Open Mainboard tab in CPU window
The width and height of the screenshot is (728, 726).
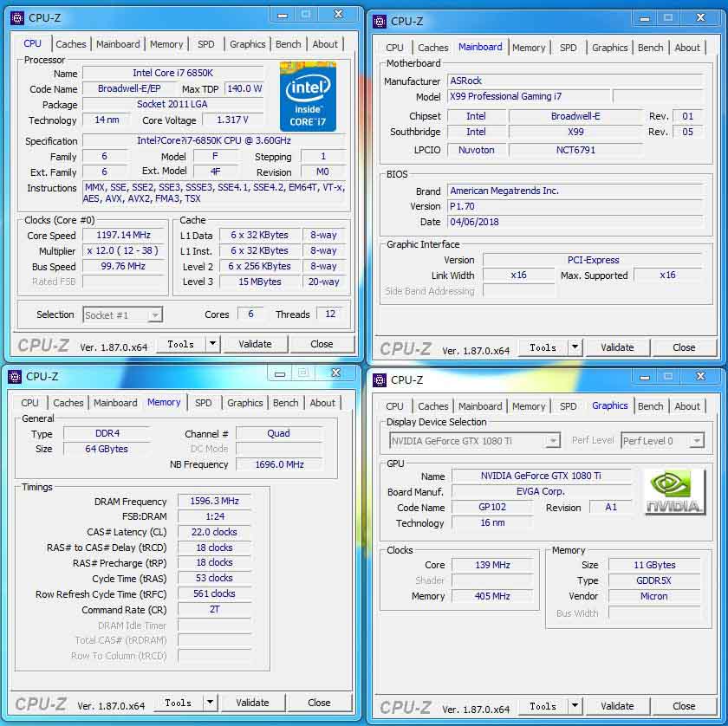[118, 44]
